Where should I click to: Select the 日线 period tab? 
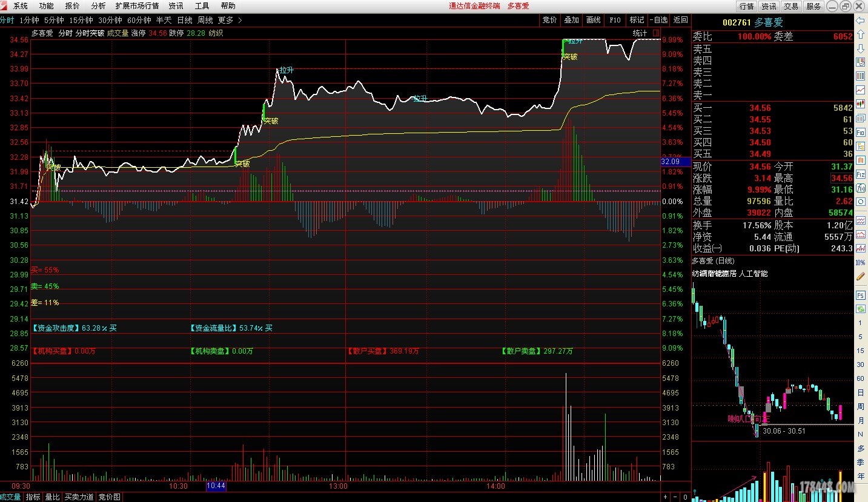pyautogui.click(x=185, y=20)
